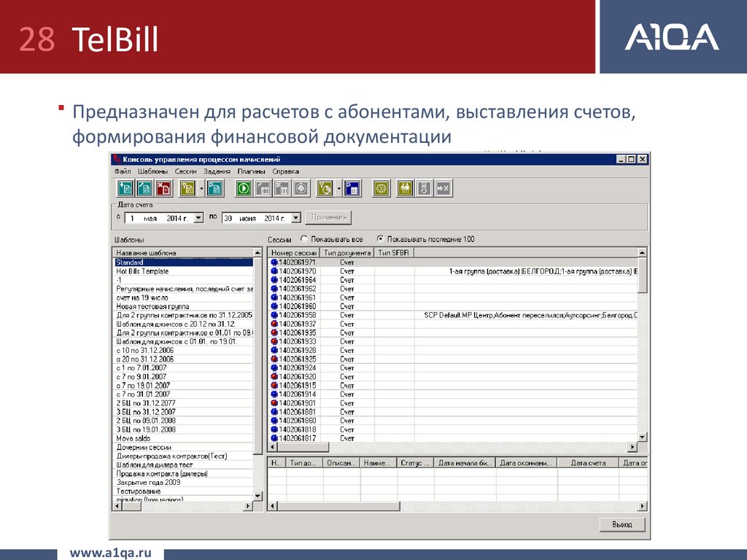Select the 'Показывать последние 100' radio button
The height and width of the screenshot is (560, 747).
point(380,238)
